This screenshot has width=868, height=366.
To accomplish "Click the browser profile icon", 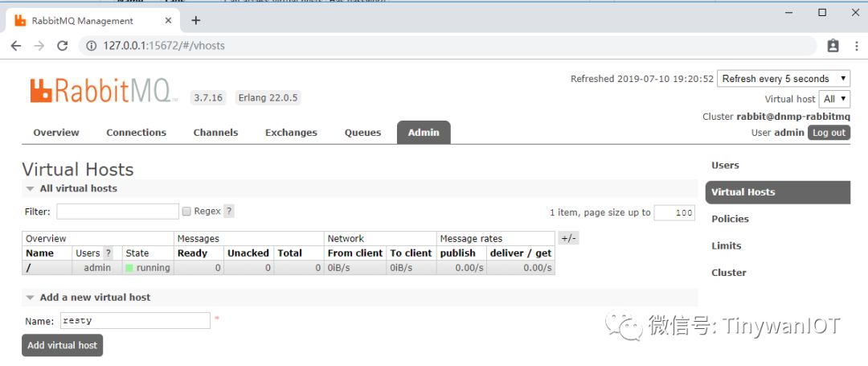I will pos(833,46).
